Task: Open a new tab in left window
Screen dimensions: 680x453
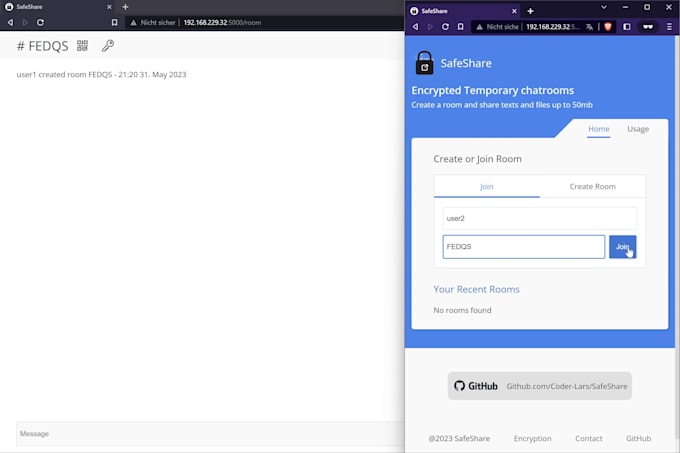Action: point(125,7)
